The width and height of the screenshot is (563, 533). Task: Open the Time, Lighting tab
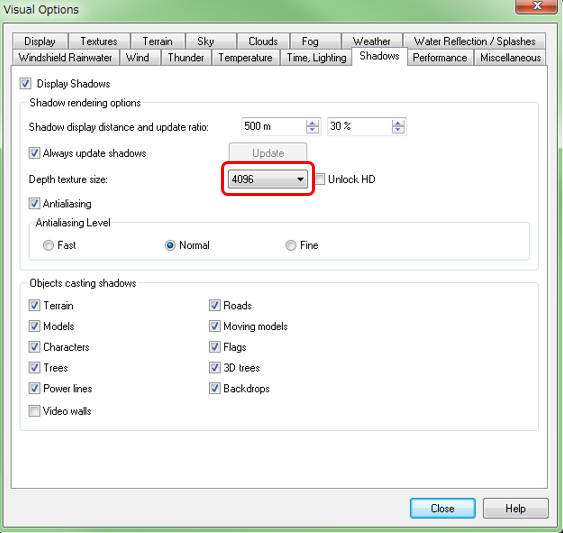pos(316,57)
